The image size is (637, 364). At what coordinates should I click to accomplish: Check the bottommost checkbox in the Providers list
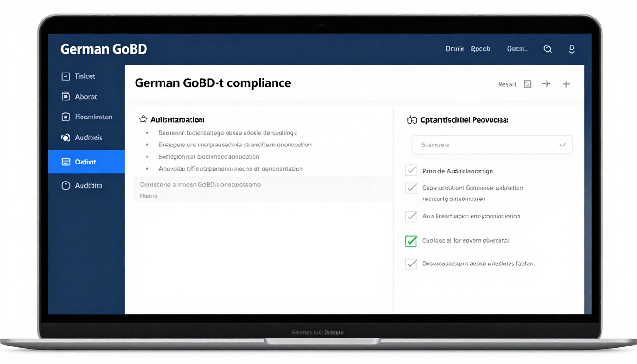(x=411, y=264)
